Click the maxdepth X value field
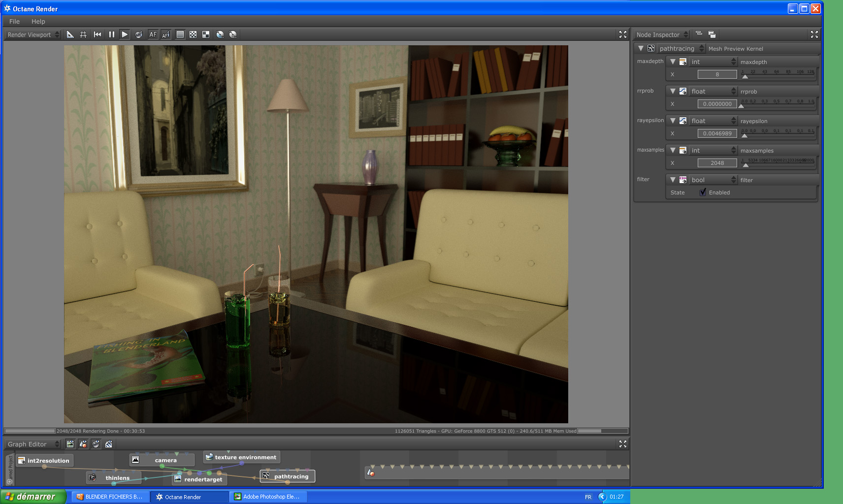 tap(717, 74)
